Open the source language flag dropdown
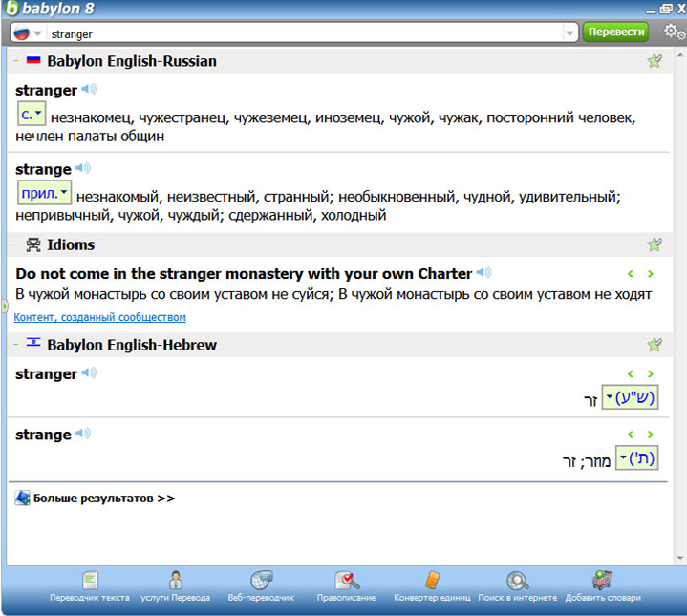687x616 pixels. 27,32
